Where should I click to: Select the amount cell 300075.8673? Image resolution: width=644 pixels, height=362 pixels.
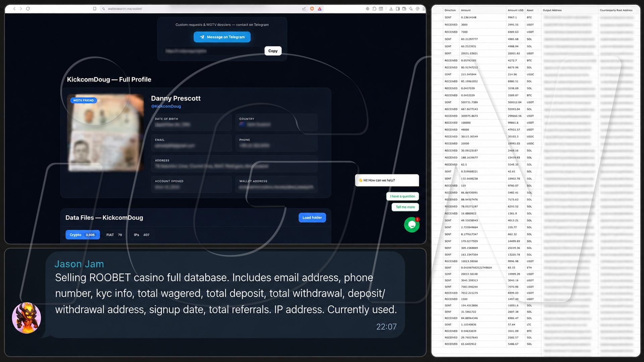(x=469, y=116)
